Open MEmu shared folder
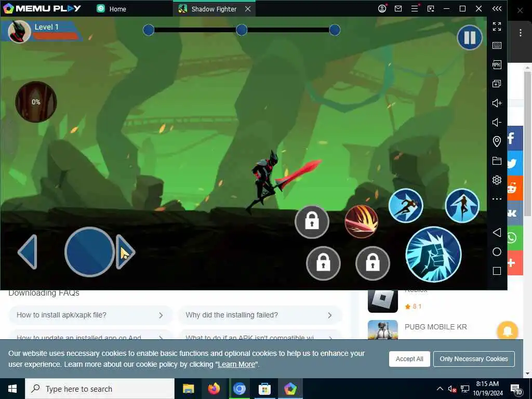 click(x=497, y=161)
